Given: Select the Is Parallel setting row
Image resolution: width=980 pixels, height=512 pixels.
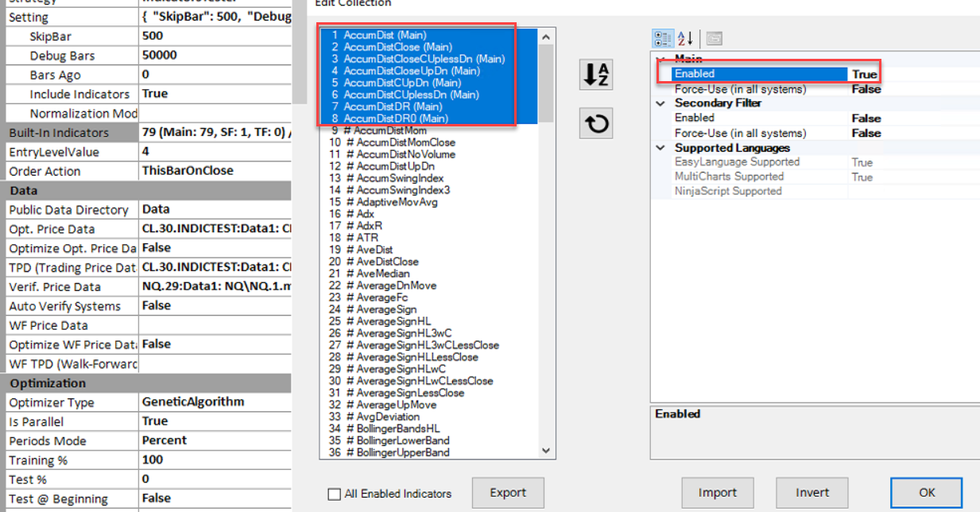Looking at the screenshot, I should click(72, 421).
